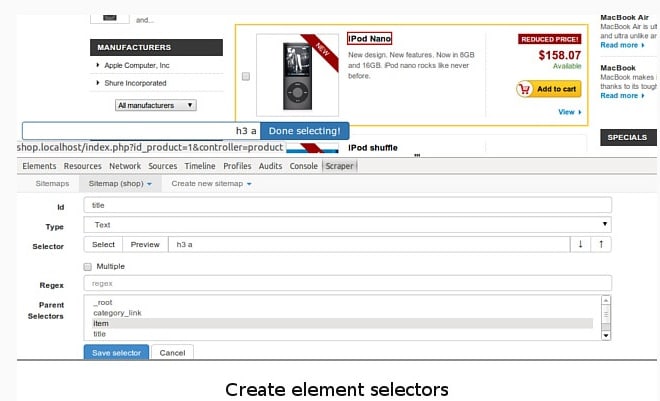This screenshot has width=660, height=401.
Task: Select the Scraper tab
Action: [339, 166]
